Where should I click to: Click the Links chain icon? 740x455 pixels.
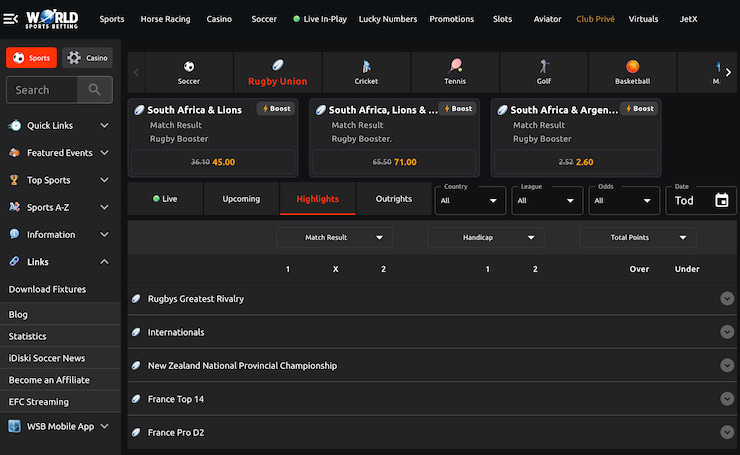pos(15,261)
